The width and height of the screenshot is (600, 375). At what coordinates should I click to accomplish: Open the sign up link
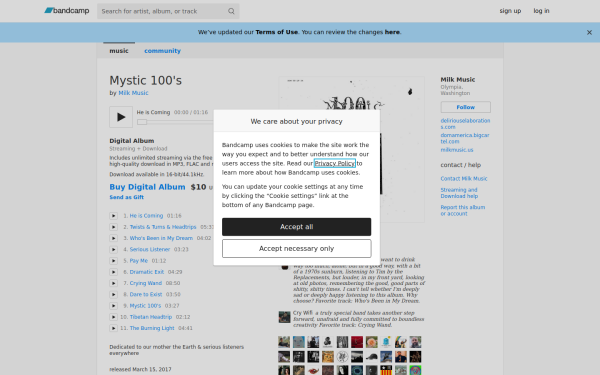[510, 11]
